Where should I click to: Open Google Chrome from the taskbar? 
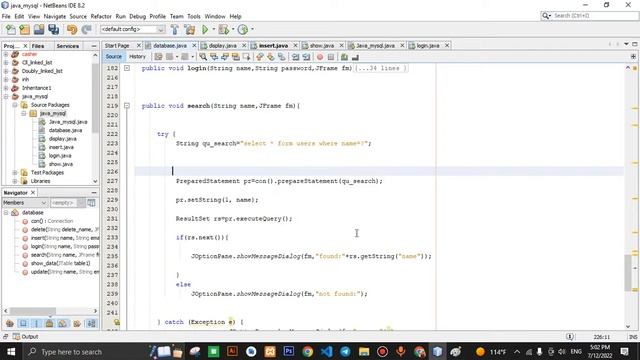(x=307, y=351)
